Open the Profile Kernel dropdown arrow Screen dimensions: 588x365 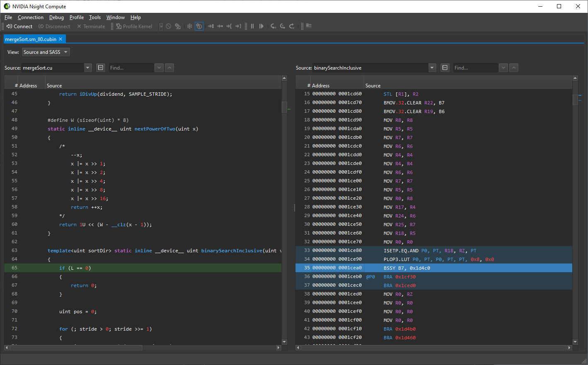coord(161,26)
